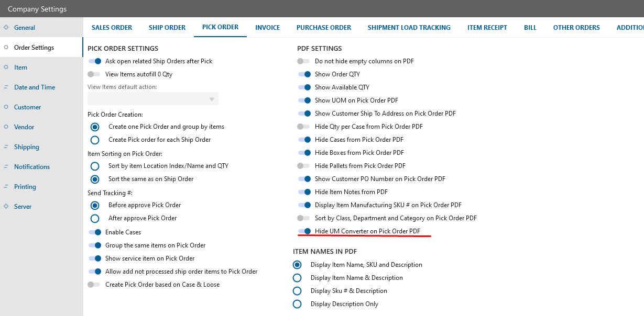Toggle the Show Order QTY switch
Viewport: 644px width, 316px height.
pos(304,74)
